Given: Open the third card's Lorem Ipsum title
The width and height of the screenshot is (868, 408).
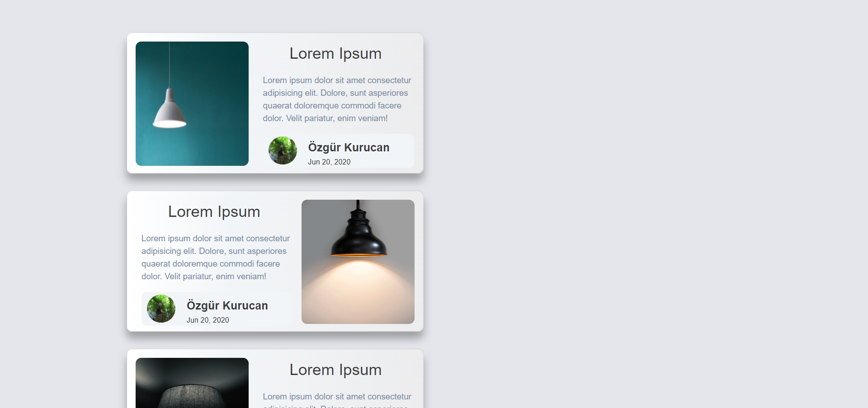Looking at the screenshot, I should coord(335,370).
